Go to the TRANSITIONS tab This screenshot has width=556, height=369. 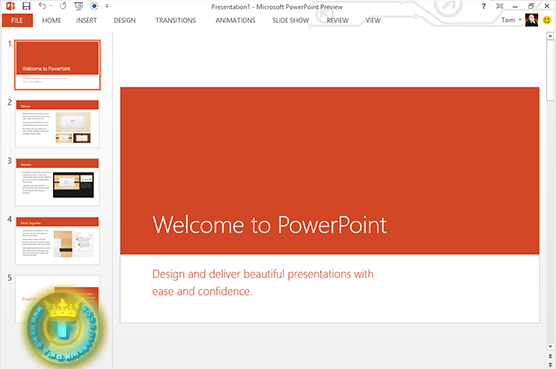tap(176, 20)
